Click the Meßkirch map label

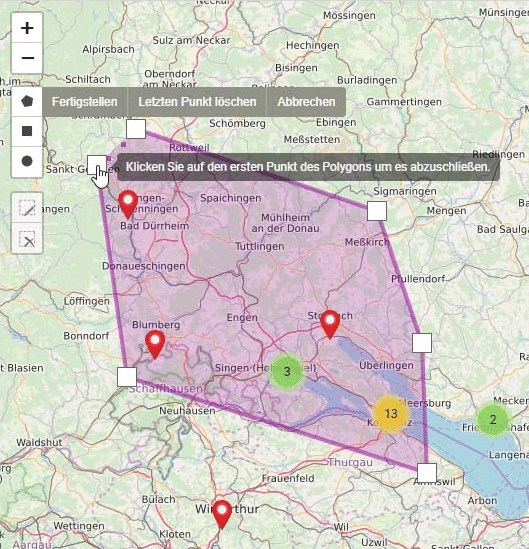(367, 242)
